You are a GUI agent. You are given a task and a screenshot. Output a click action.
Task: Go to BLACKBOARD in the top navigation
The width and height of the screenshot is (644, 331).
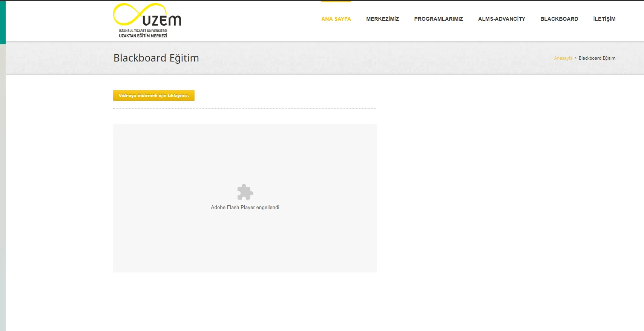[559, 19]
